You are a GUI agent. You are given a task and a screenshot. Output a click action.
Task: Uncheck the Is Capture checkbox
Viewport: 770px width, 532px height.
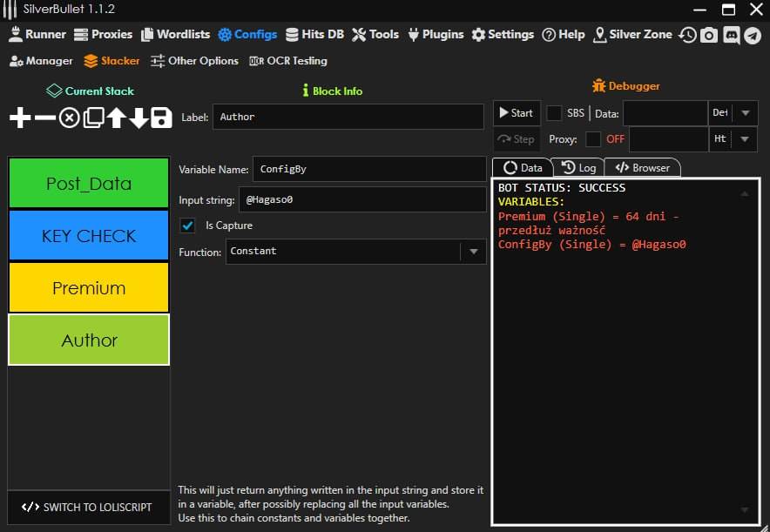[x=187, y=226]
